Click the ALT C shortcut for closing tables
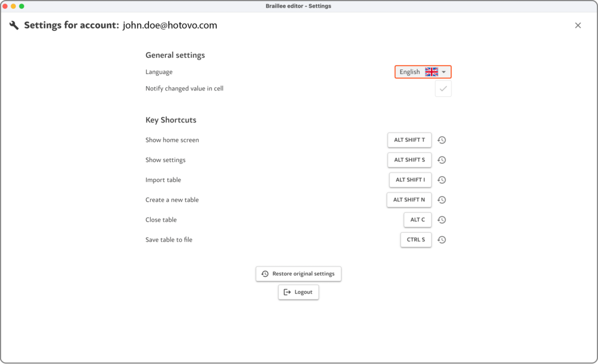This screenshot has height=364, width=598. pyautogui.click(x=418, y=219)
